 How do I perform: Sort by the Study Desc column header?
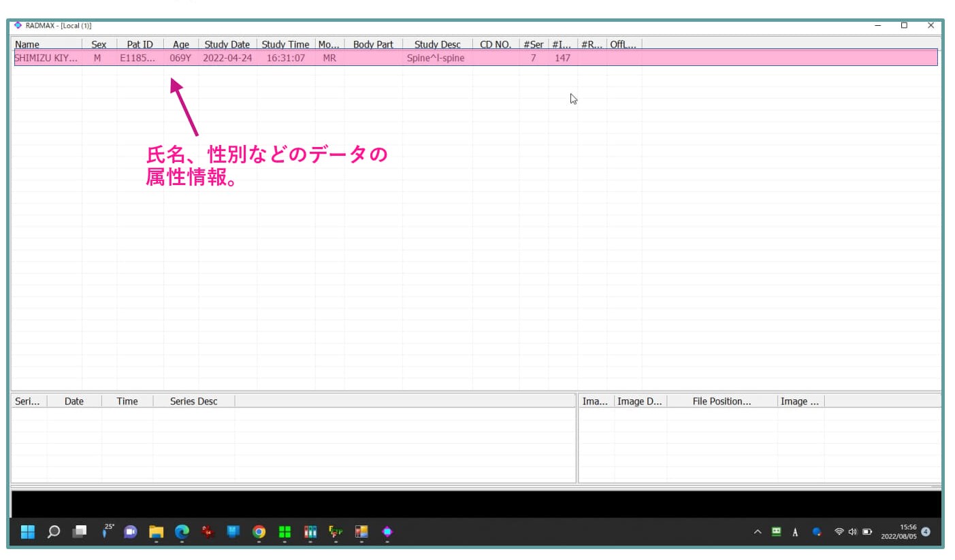pyautogui.click(x=437, y=44)
